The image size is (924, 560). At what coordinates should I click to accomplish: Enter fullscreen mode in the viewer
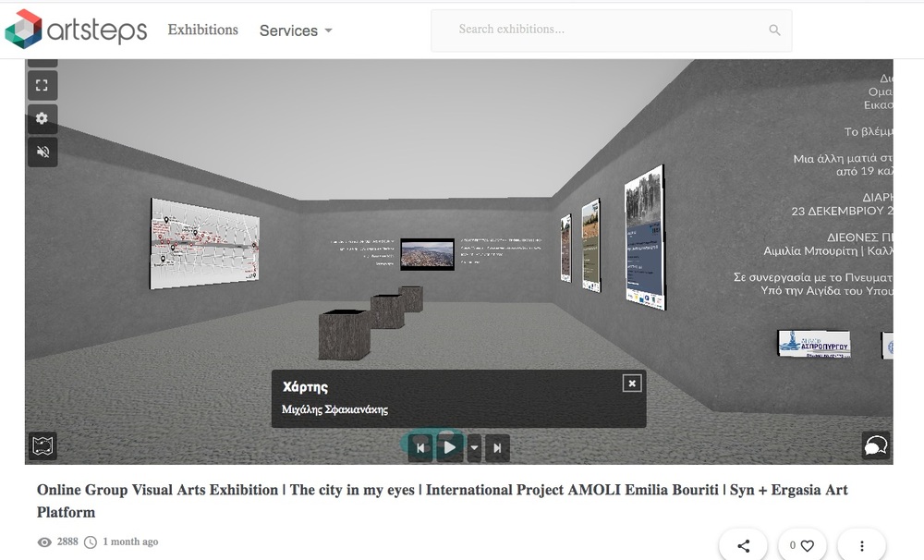(43, 86)
